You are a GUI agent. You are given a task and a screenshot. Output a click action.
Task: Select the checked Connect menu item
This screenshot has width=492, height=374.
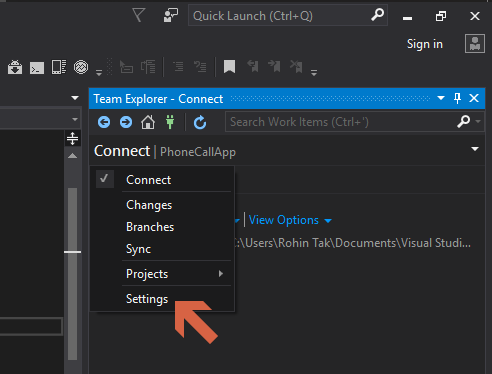coord(162,180)
